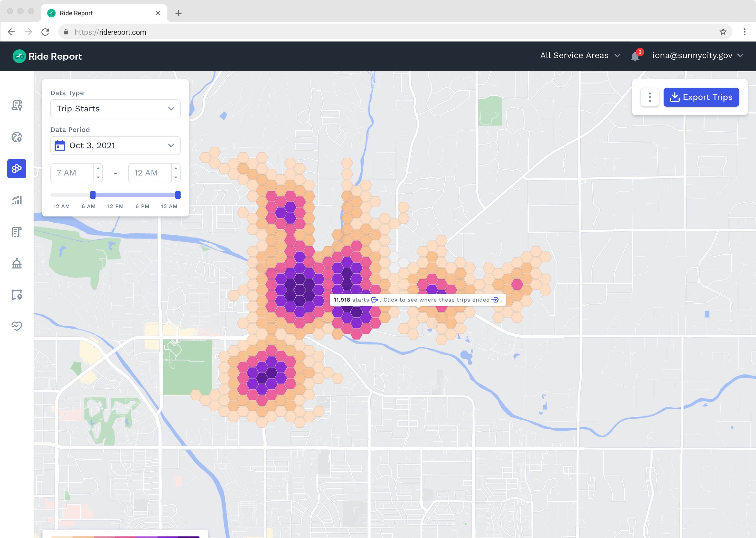
Task: Click Export Trips button
Action: click(701, 97)
